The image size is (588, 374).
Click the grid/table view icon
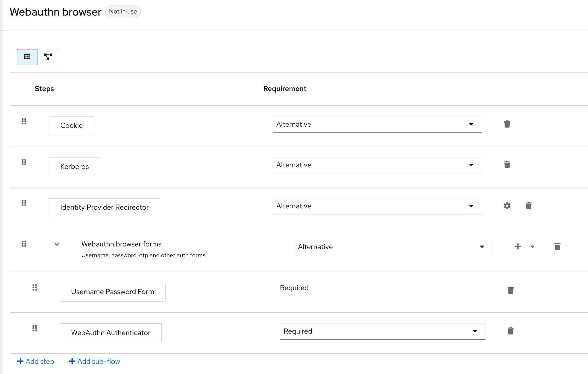[27, 56]
